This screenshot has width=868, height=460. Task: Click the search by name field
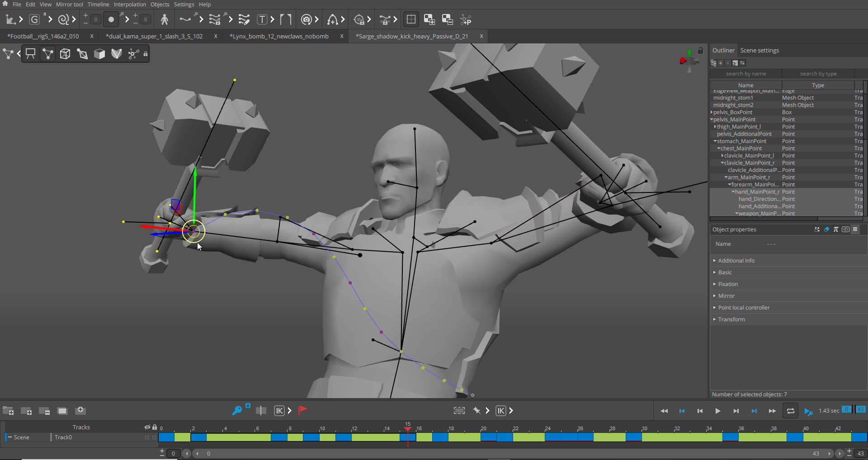(746, 74)
